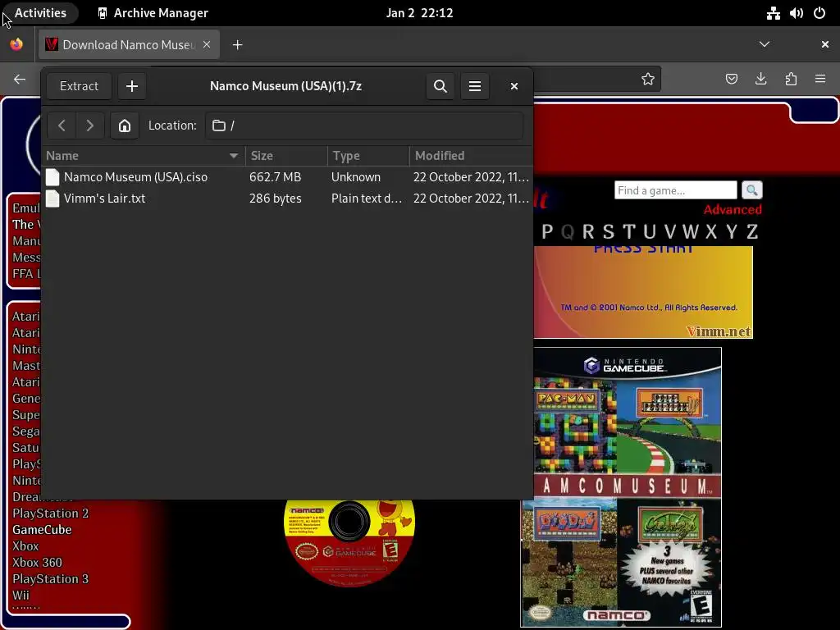This screenshot has width=840, height=630.
Task: Switch to the Download Namco Museum Firefox tab
Action: click(129, 44)
